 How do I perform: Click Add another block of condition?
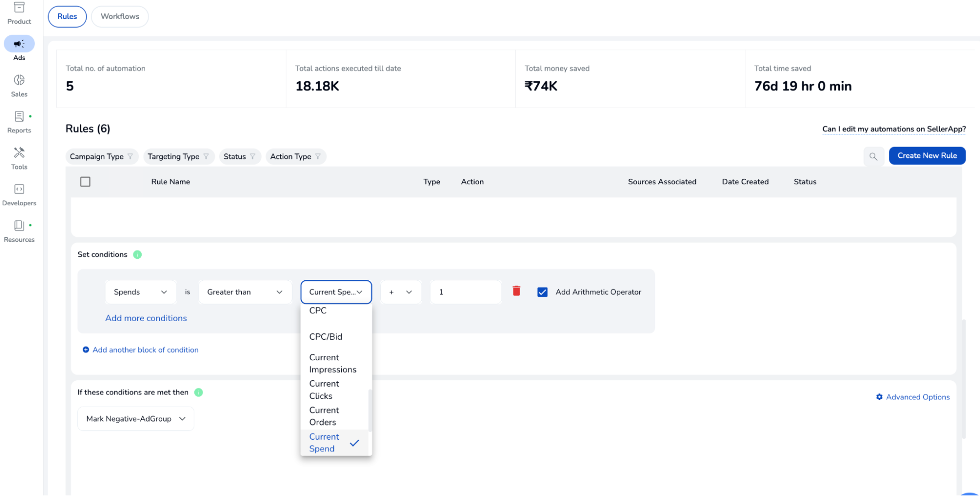(146, 350)
